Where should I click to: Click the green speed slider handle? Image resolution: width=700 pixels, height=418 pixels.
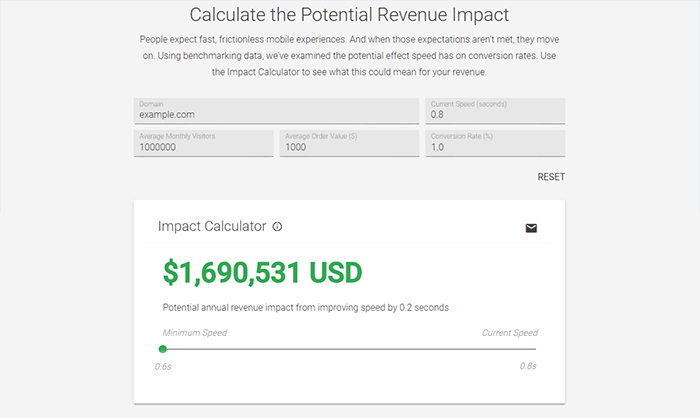(163, 349)
